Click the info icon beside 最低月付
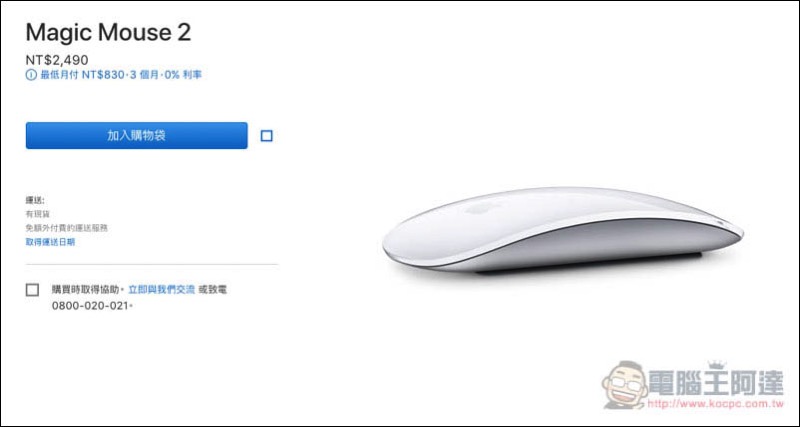The height and width of the screenshot is (427, 800). (31, 75)
